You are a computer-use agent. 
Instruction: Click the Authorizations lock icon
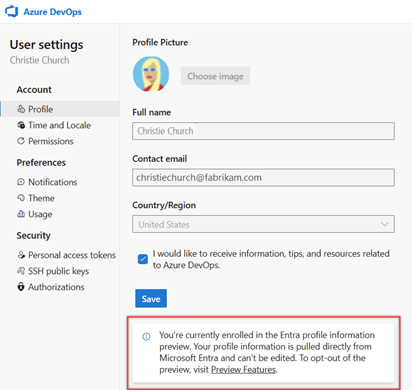[21, 287]
